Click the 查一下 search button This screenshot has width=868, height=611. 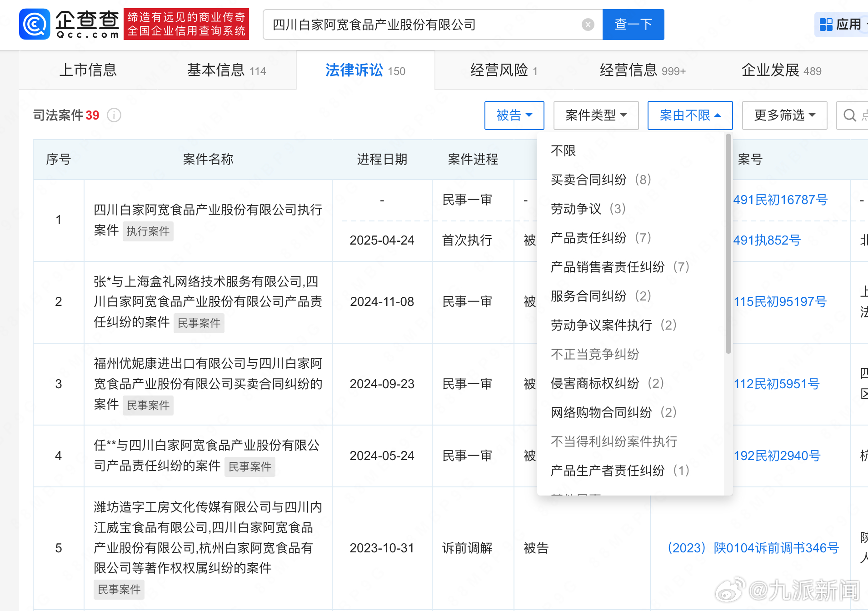633,25
